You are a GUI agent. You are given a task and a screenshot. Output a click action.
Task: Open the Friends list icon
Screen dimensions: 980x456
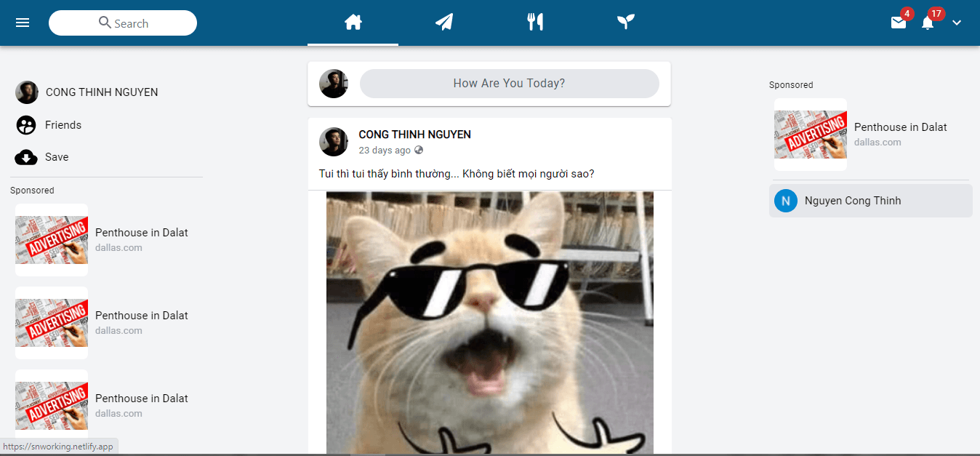[26, 124]
